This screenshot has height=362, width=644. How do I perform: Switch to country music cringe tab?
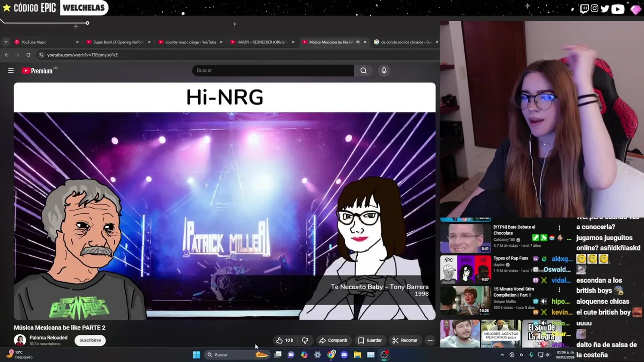pos(190,42)
